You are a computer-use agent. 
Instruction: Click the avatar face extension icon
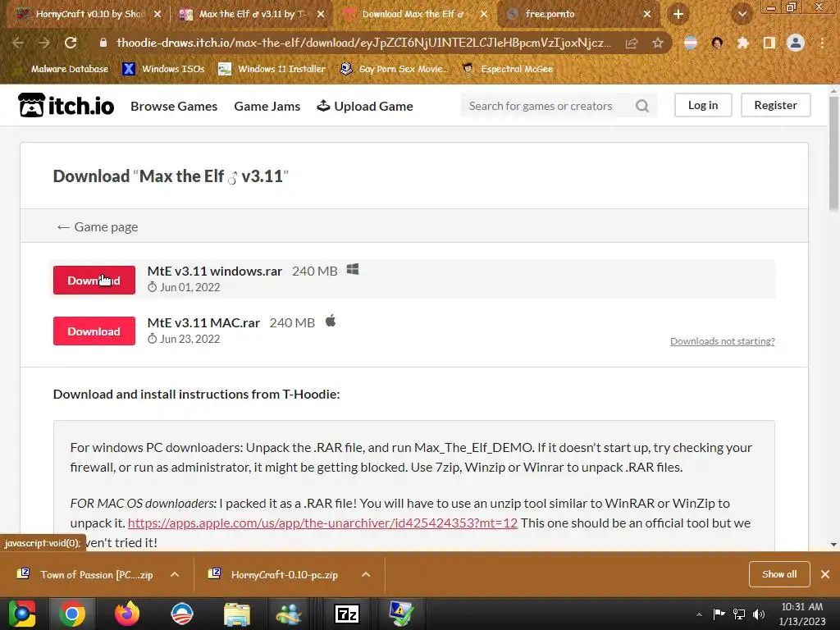[x=717, y=43]
